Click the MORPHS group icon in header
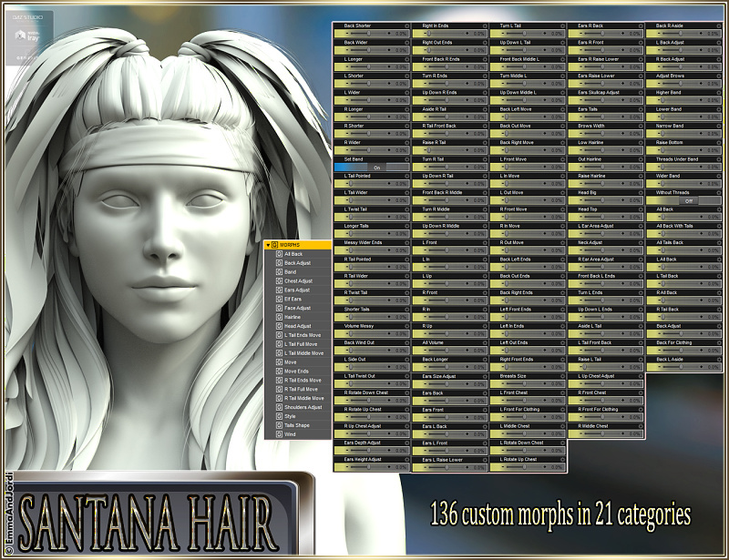Image resolution: width=729 pixels, height=560 pixels. [x=275, y=245]
